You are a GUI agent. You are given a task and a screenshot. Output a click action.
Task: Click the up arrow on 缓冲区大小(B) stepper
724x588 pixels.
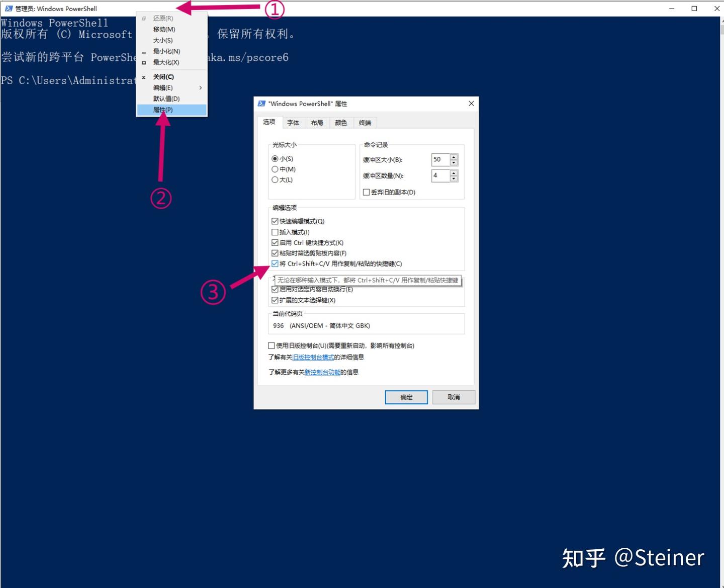click(453, 157)
